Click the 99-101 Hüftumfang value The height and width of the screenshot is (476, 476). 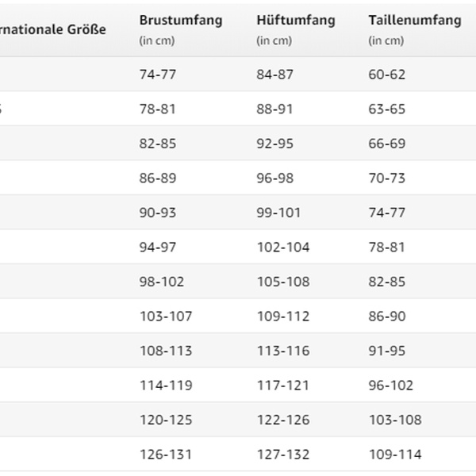[x=278, y=213]
